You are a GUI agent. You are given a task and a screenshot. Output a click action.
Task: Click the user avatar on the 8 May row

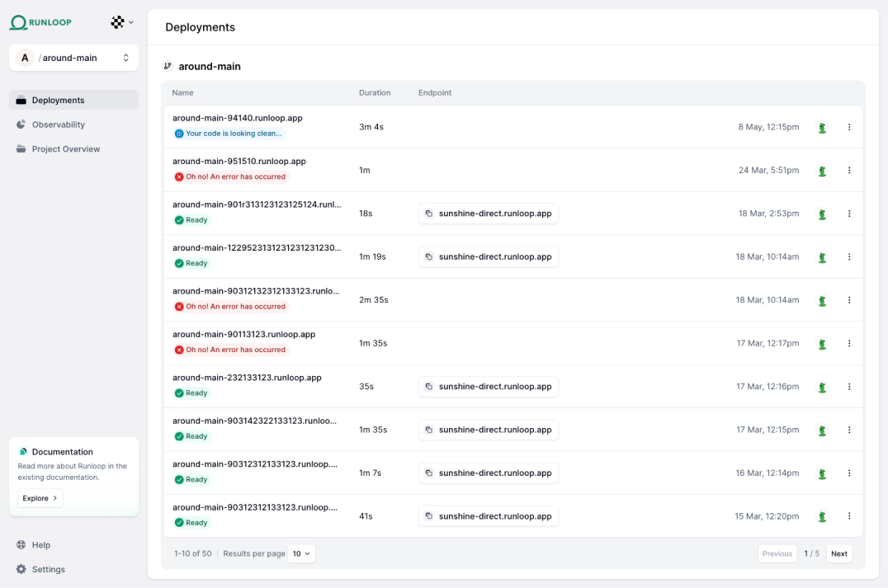[822, 127]
